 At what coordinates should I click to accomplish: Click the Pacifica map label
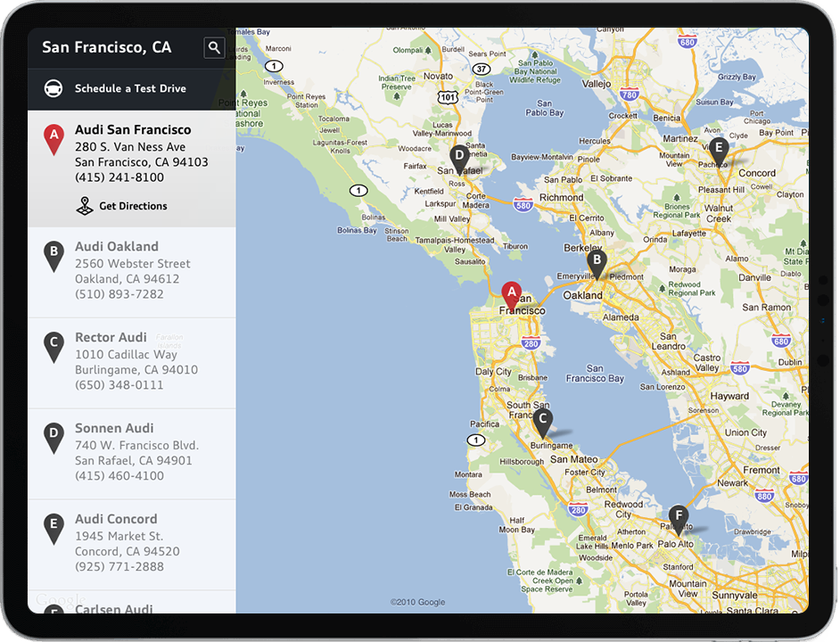[x=484, y=424]
